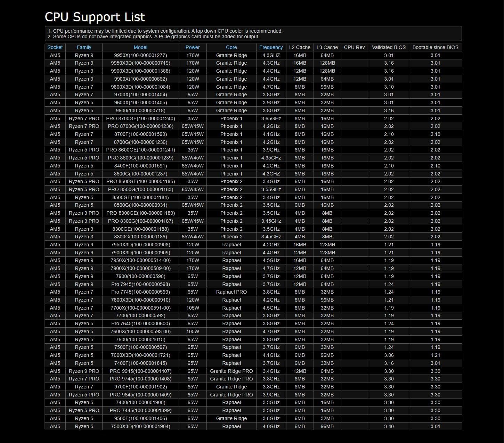Screen dimensions: 504x443
Task: Select model Pro 7645(100-000000600)
Action: [140, 323]
